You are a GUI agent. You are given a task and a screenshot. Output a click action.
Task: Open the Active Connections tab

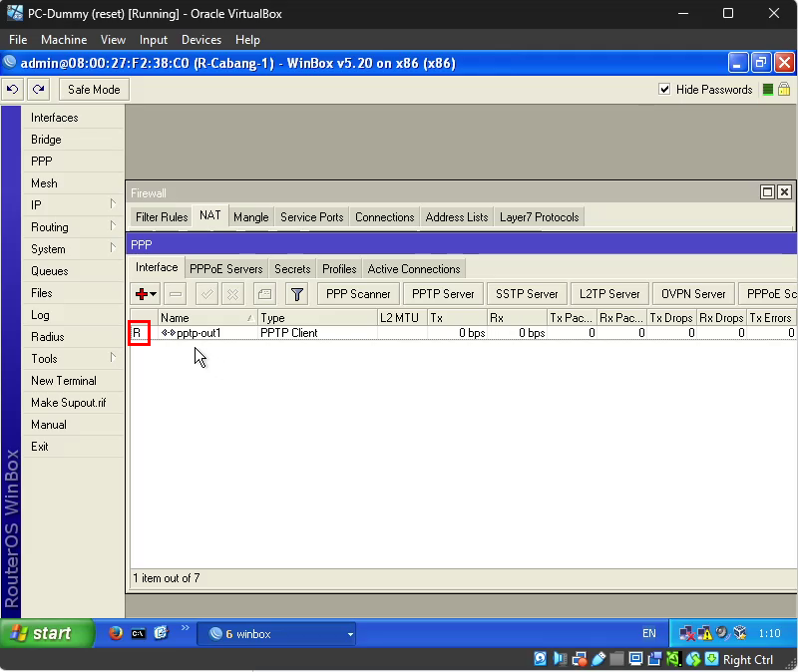[x=414, y=268]
